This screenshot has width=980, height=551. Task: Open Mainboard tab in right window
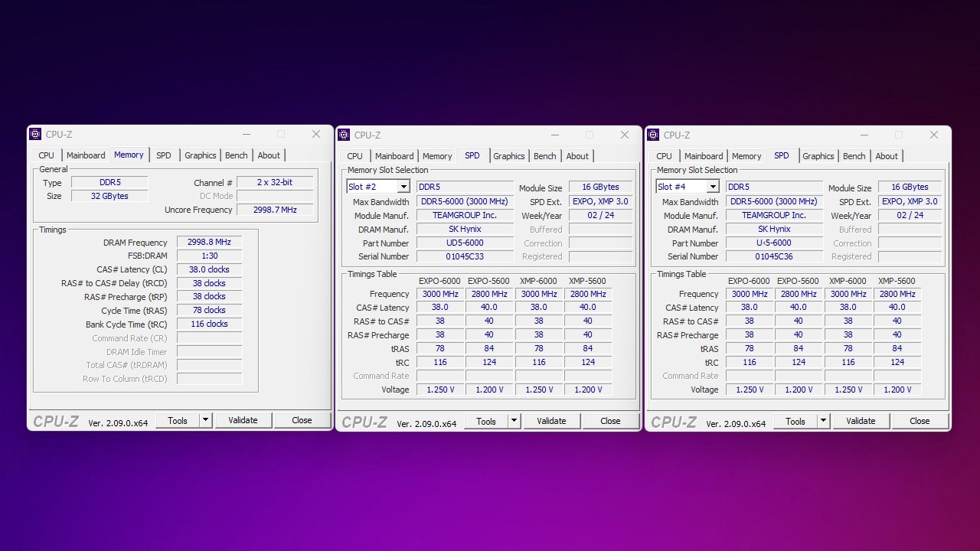click(704, 156)
